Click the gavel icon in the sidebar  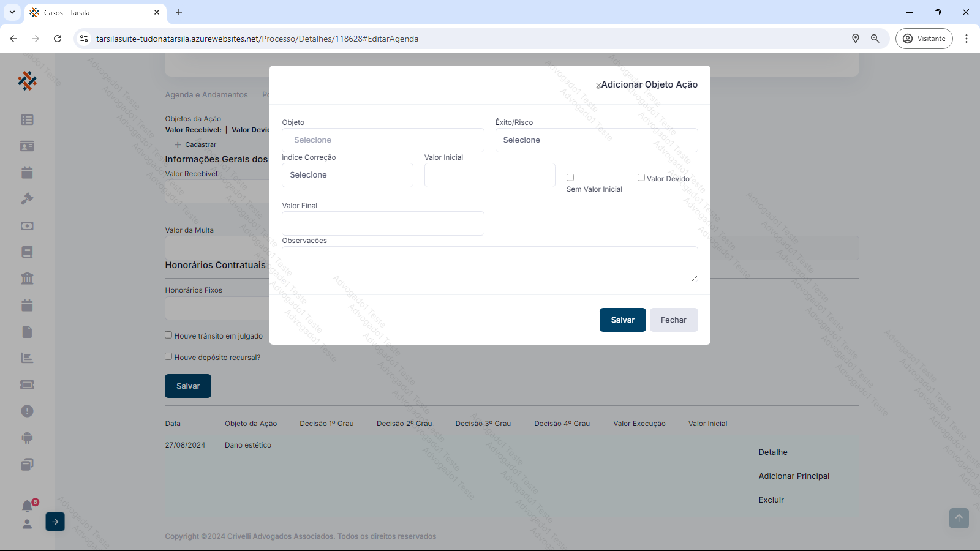[27, 199]
